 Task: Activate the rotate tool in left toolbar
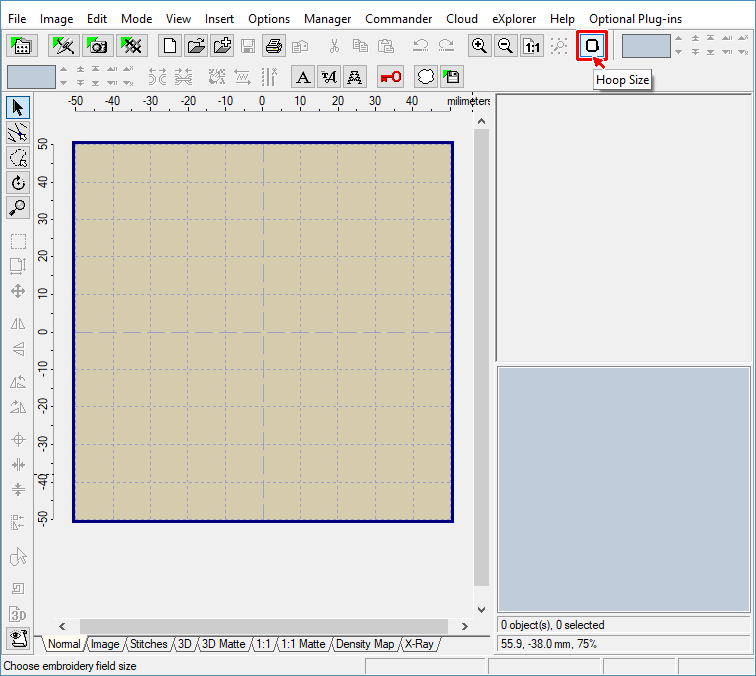tap(18, 183)
